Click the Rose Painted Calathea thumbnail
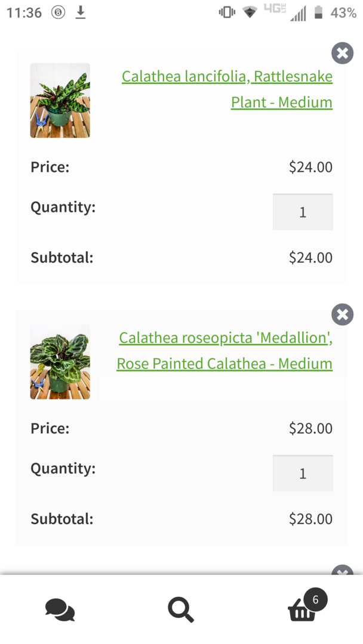363x644 pixels. [60, 362]
